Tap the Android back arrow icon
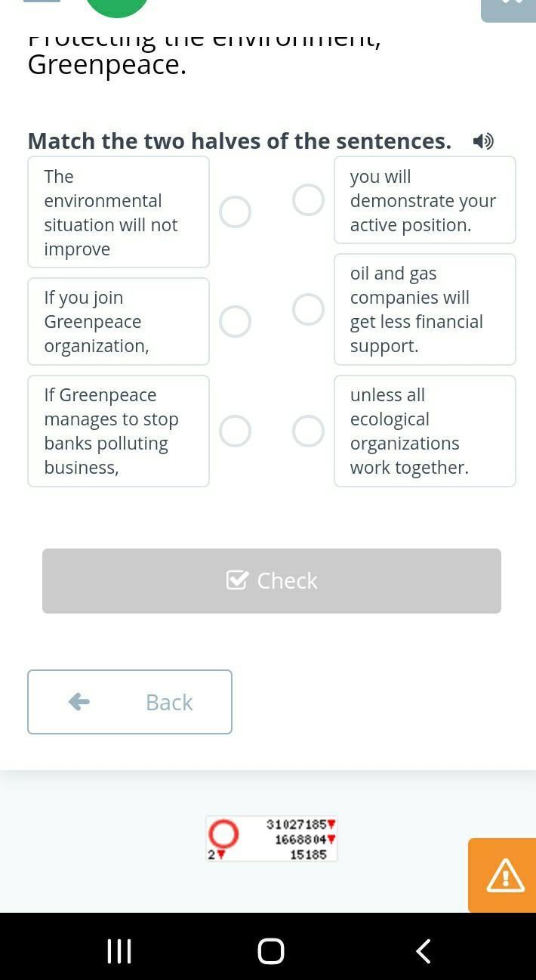536x980 pixels. point(424,951)
